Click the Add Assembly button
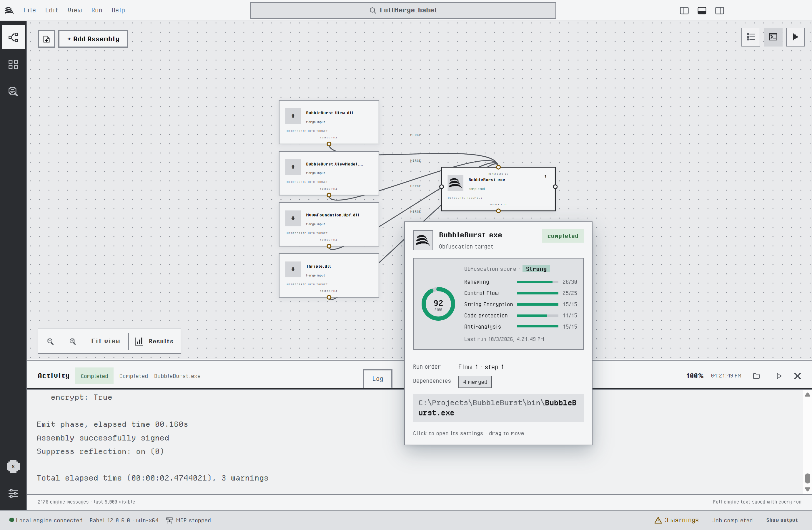This screenshot has width=812, height=530. pos(93,39)
